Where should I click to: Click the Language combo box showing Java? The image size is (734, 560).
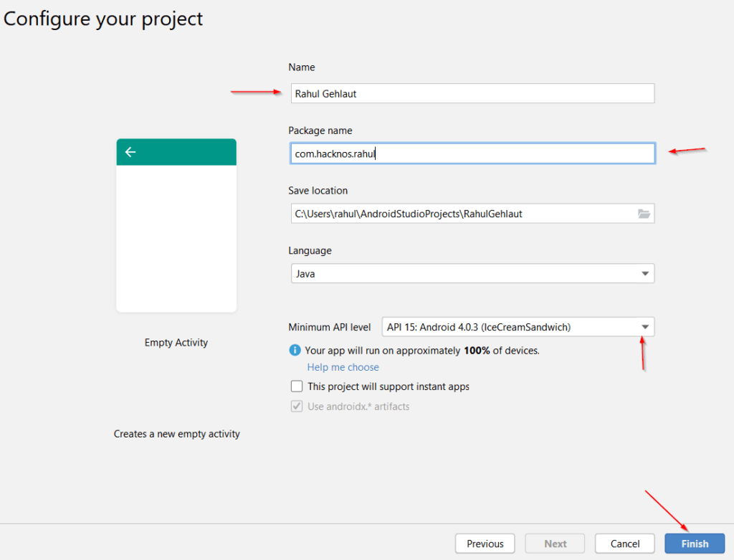(x=466, y=273)
